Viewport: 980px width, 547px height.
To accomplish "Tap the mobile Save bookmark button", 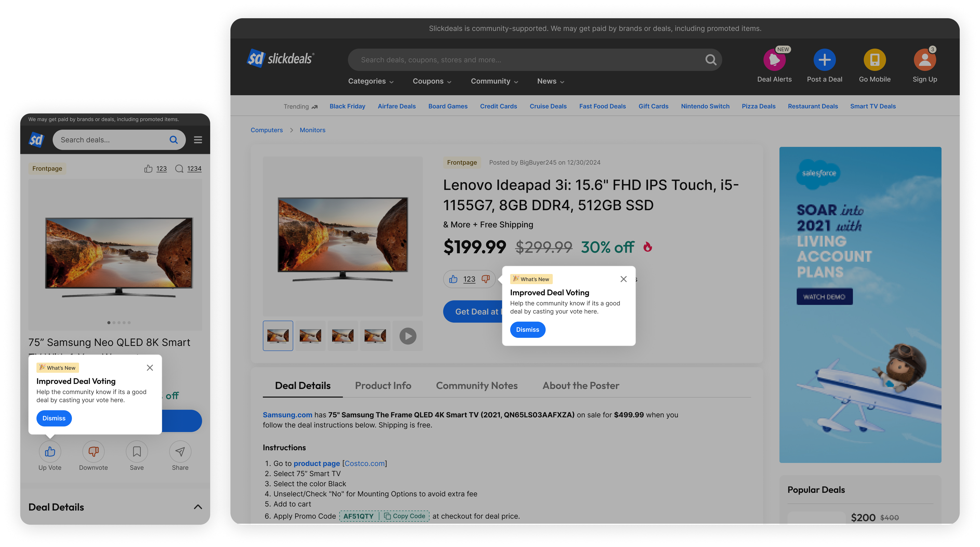I will pyautogui.click(x=136, y=452).
